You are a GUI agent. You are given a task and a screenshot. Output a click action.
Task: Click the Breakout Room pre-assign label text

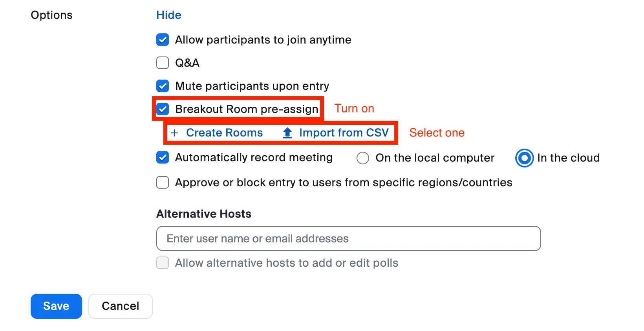coord(247,109)
